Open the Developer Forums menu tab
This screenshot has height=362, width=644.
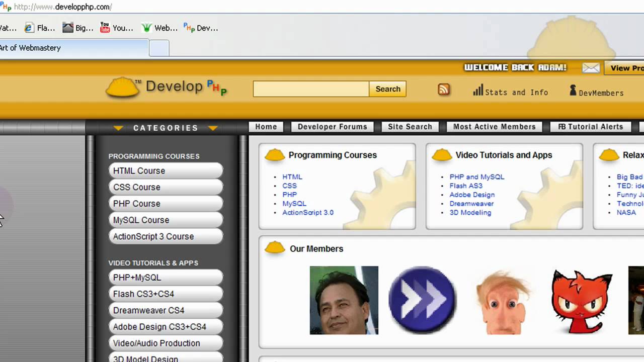[x=332, y=127]
